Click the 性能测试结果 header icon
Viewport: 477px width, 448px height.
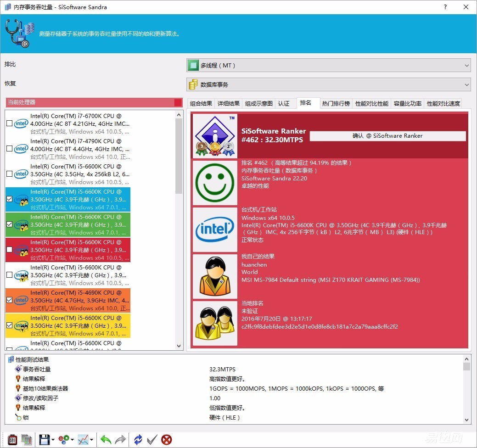[x=11, y=359]
